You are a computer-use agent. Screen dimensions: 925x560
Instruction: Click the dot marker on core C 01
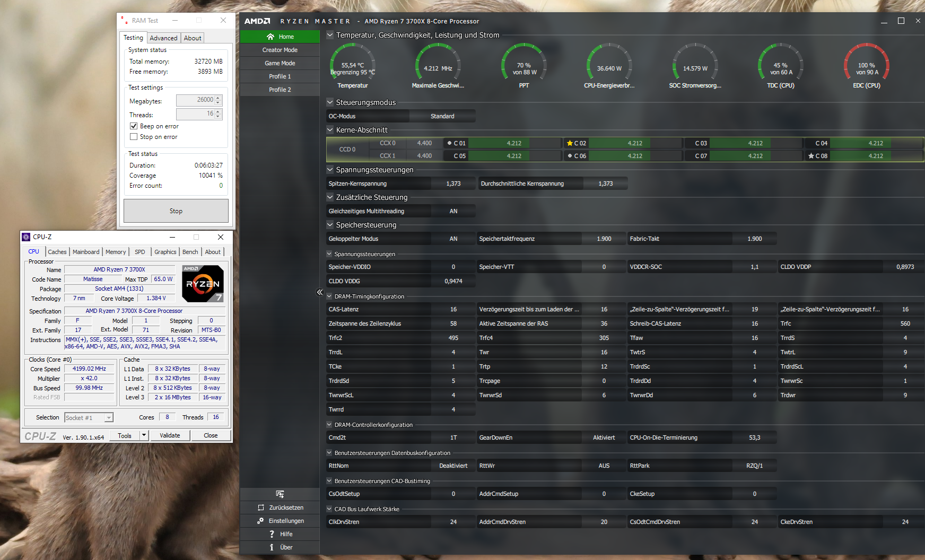[449, 143]
